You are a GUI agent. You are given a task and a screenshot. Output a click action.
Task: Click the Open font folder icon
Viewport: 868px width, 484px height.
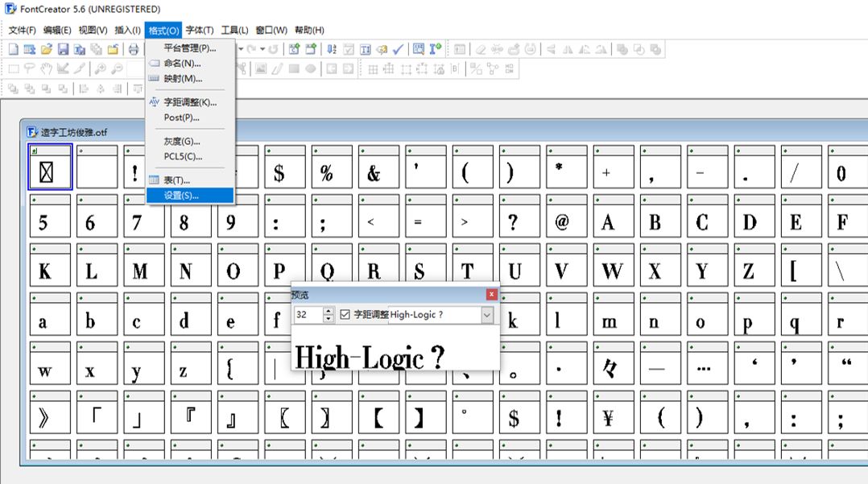pos(47,49)
